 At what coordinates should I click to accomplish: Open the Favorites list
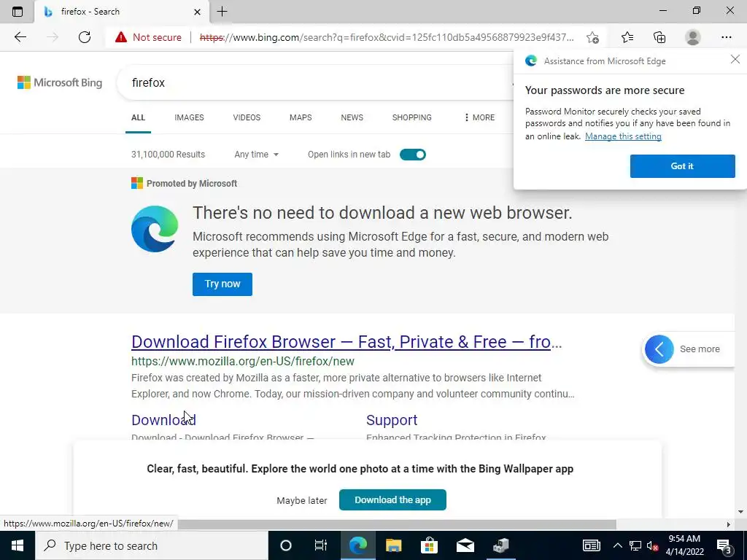tap(627, 37)
